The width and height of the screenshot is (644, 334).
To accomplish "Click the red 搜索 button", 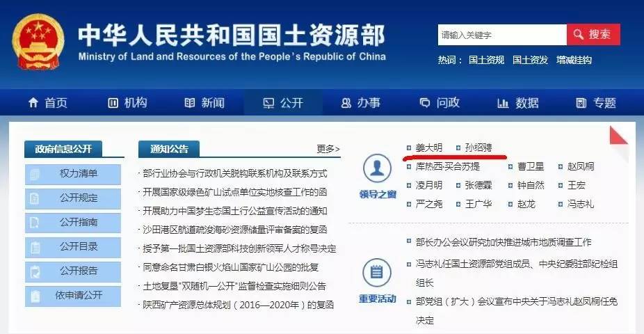I will [593, 35].
